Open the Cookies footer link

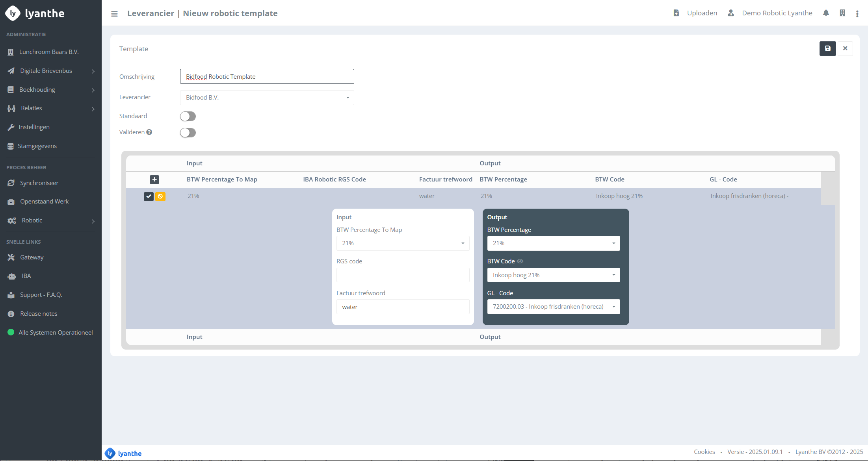[704, 452]
